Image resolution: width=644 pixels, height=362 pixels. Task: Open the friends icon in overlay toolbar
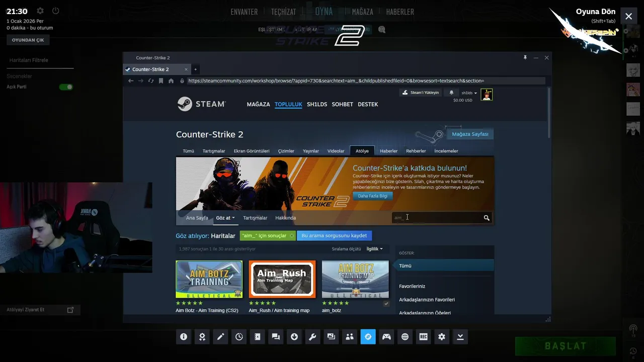[350, 337]
